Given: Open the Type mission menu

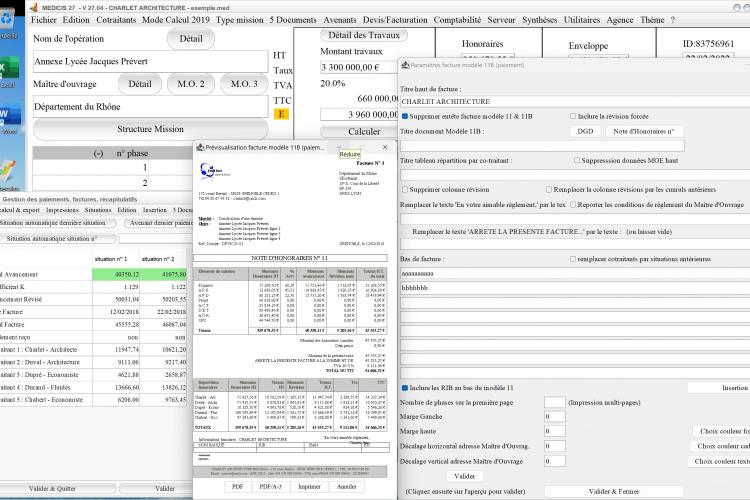Looking at the screenshot, I should [239, 20].
